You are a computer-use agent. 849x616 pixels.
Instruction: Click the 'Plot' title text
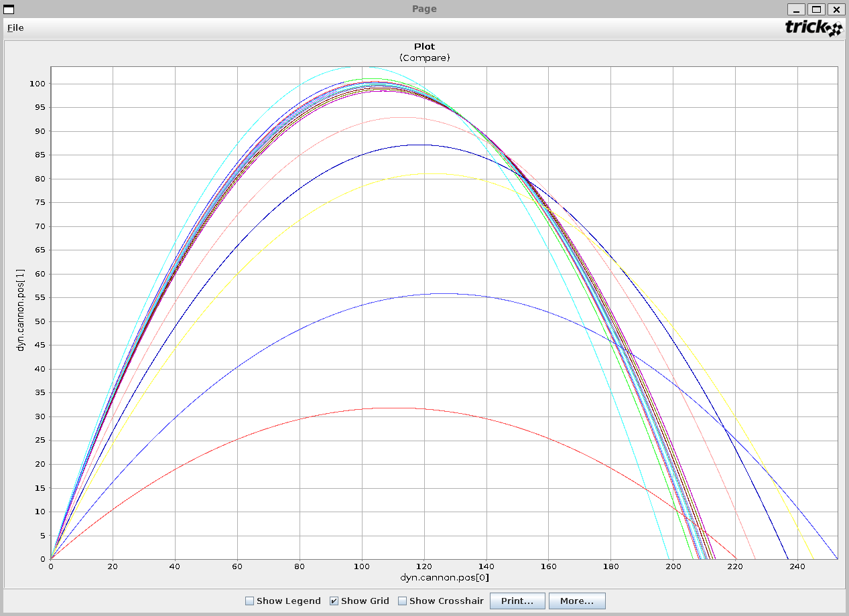(424, 46)
